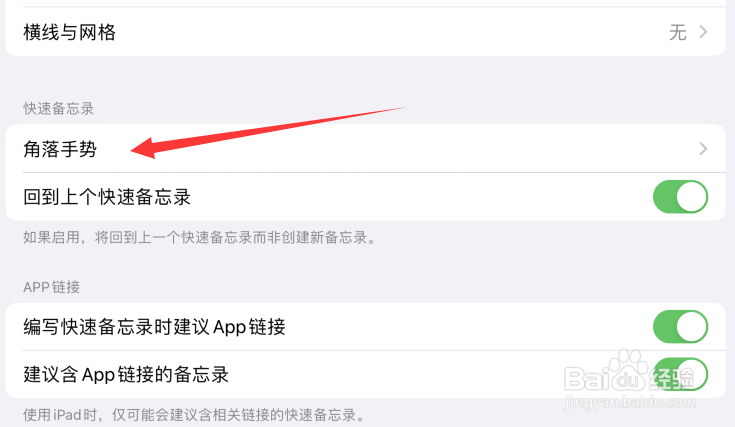
Task: Click the 经验 watermark characters
Action: point(672,379)
